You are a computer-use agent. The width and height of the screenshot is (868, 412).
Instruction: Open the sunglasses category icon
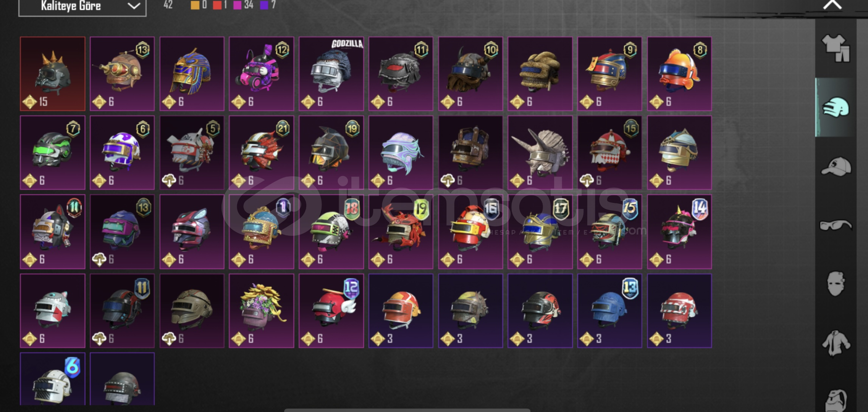click(836, 225)
